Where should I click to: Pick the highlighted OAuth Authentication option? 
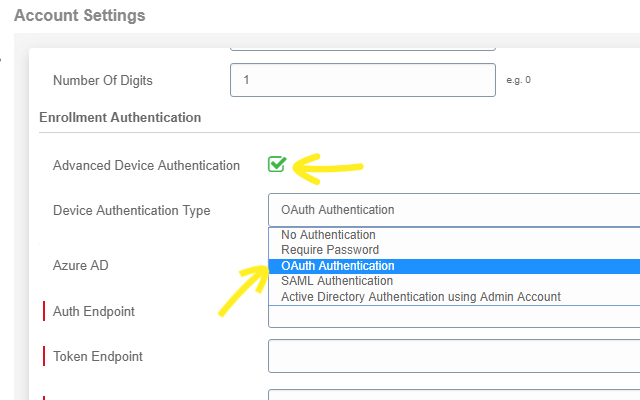[x=454, y=266]
